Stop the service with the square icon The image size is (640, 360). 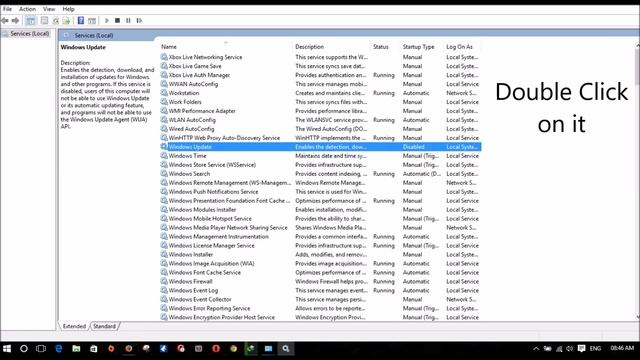118,20
